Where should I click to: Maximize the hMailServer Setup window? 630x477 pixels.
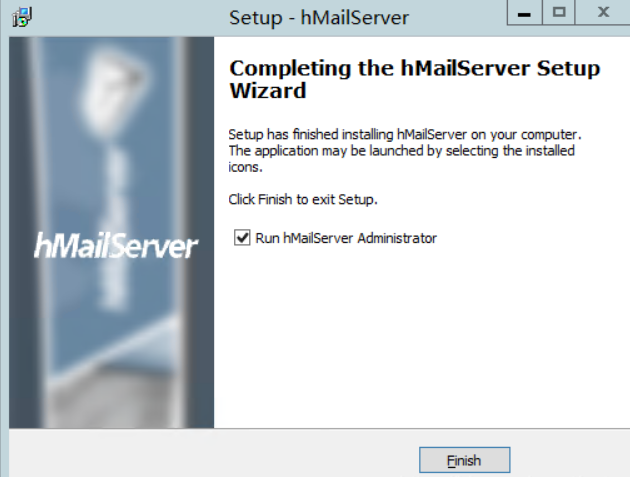(558, 13)
